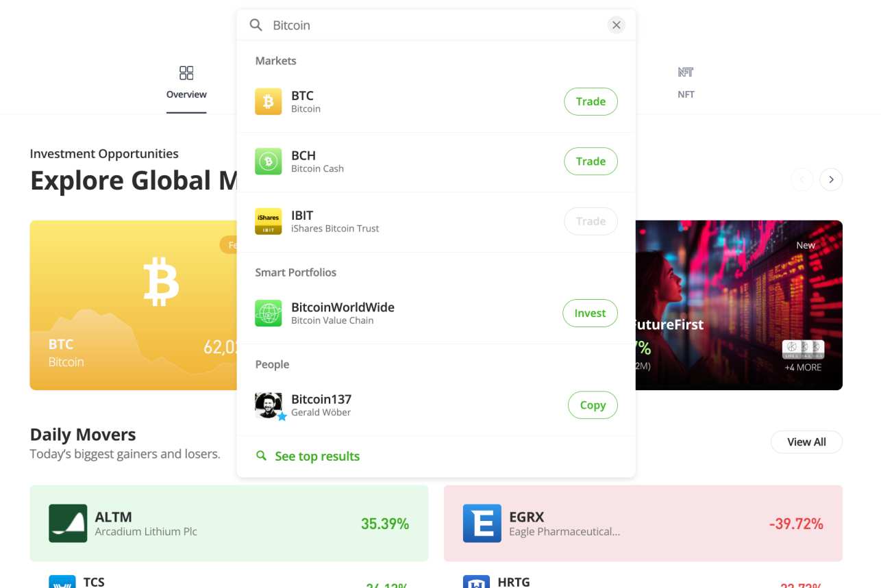Open the FutureFirst portfolio card
Image resolution: width=881 pixels, height=588 pixels.
tap(739, 305)
